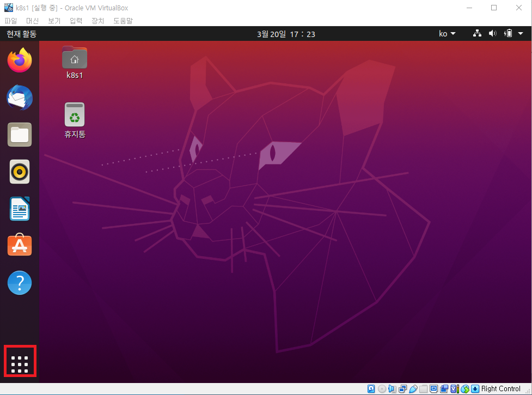Screen dimensions: 532x395
Task: Click 현재 활동 activities button
Action: [21, 34]
